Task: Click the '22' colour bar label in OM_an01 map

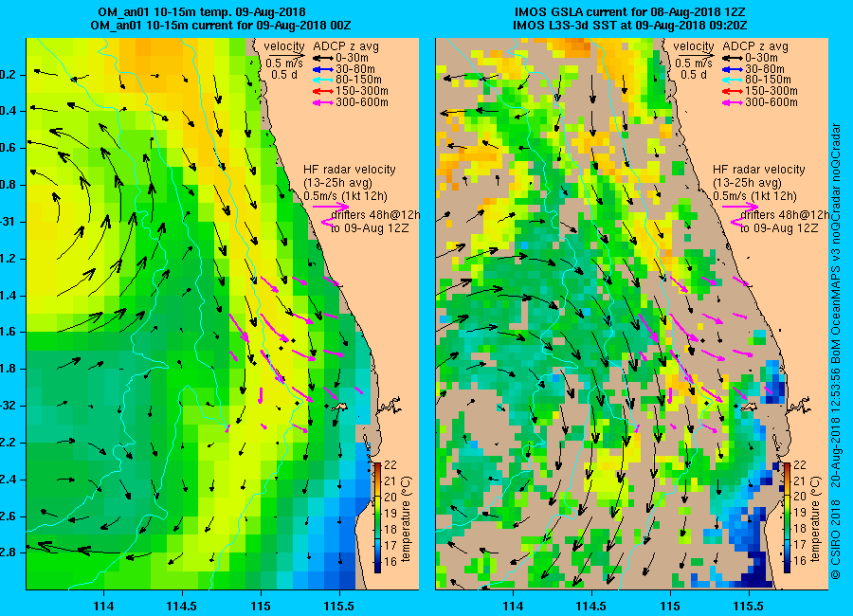Action: tap(390, 465)
